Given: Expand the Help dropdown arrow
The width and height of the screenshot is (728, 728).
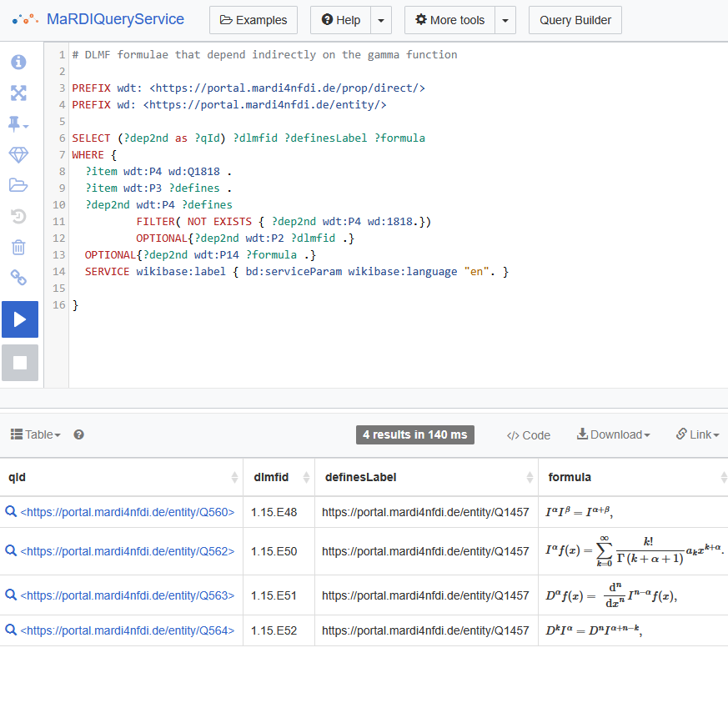Looking at the screenshot, I should (x=380, y=20).
